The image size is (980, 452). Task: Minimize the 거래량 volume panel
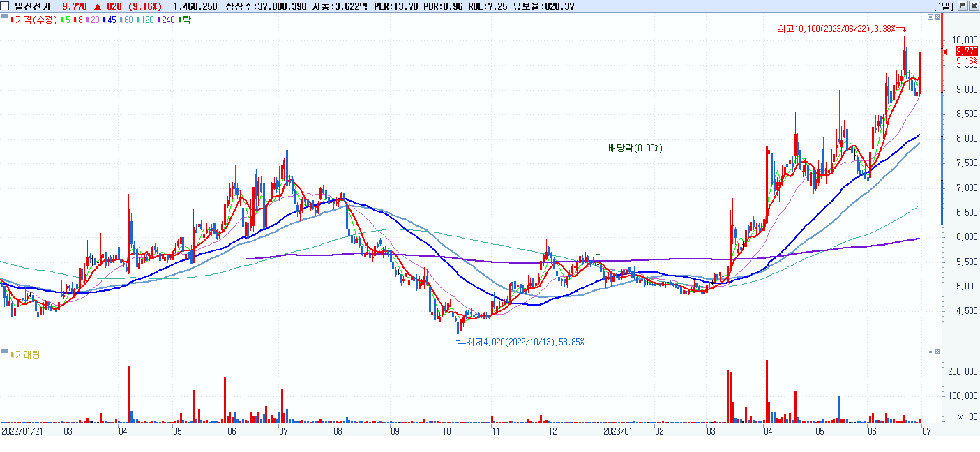[930, 352]
